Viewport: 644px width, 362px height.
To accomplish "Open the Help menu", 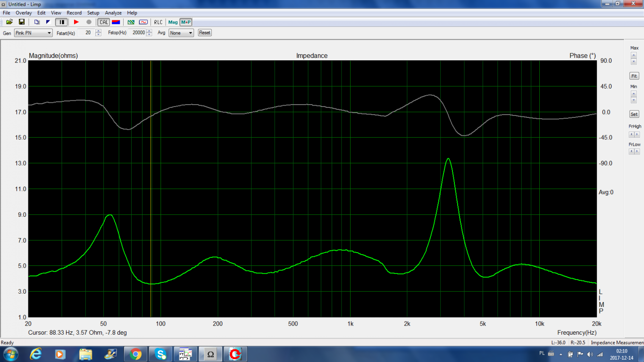I will [132, 13].
